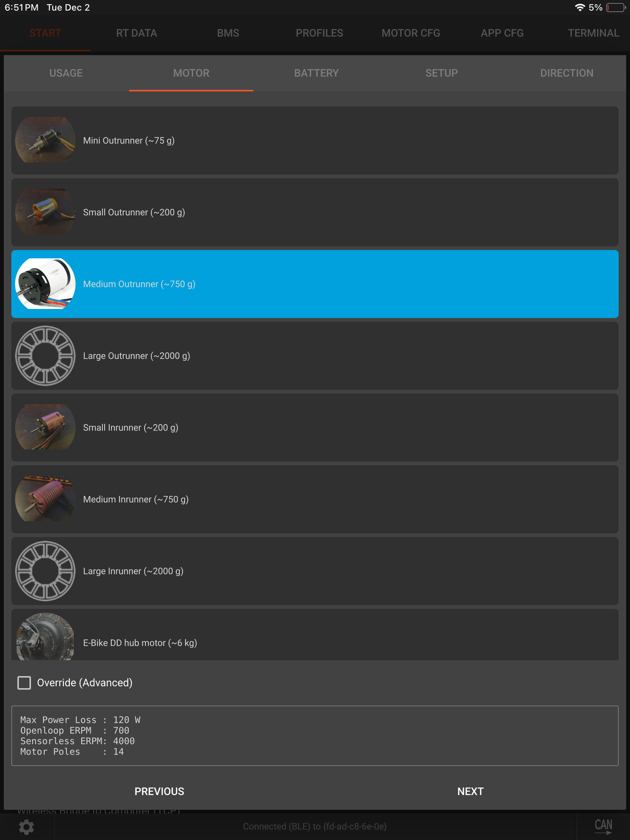630x840 pixels.
Task: Select the Medium Outrunner (~750 g) row
Action: tap(314, 284)
